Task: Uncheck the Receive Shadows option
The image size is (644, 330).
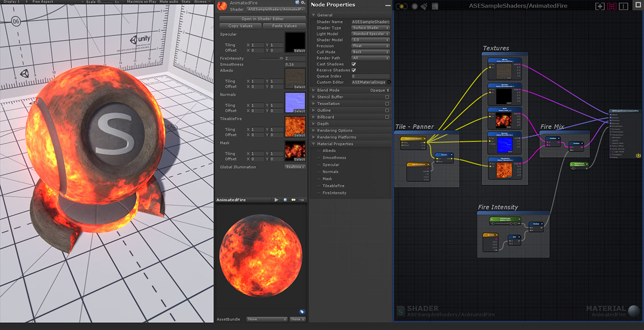Action: [354, 70]
